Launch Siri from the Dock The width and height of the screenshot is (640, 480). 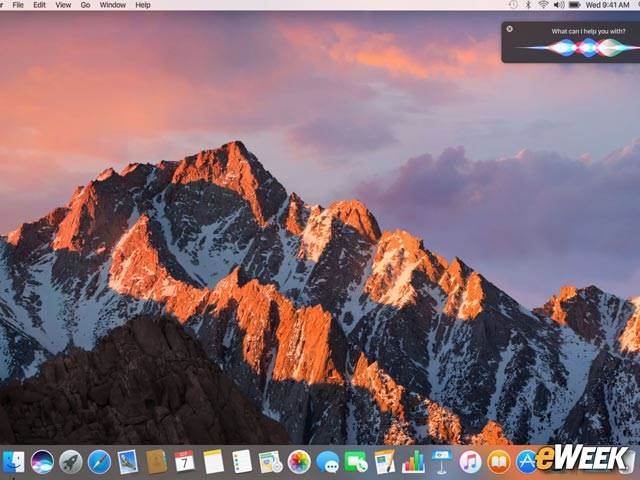click(42, 462)
